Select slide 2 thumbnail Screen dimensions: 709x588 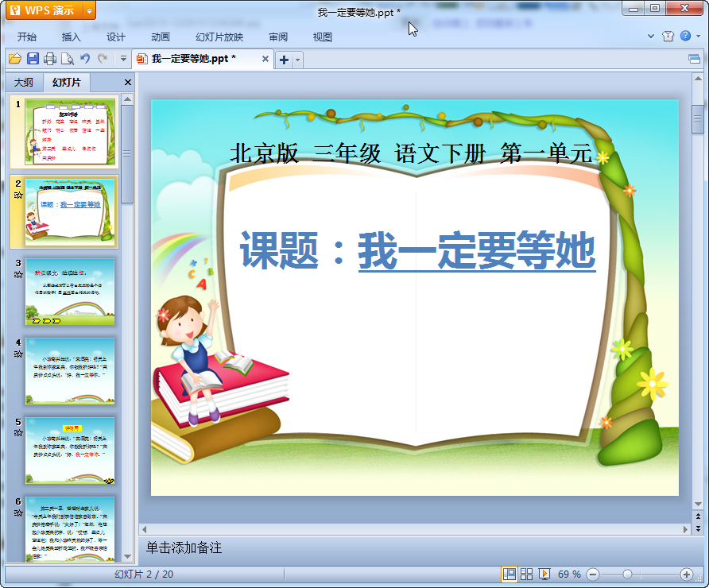click(70, 211)
